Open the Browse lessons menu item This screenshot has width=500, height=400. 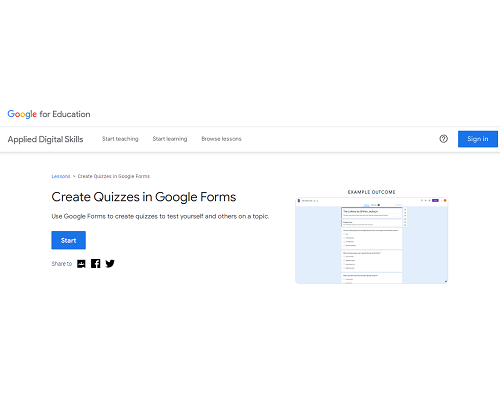[x=221, y=139]
